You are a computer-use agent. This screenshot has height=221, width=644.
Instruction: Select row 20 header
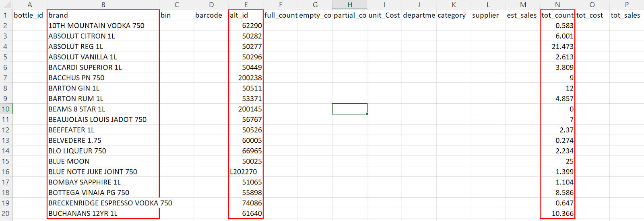tap(6, 213)
